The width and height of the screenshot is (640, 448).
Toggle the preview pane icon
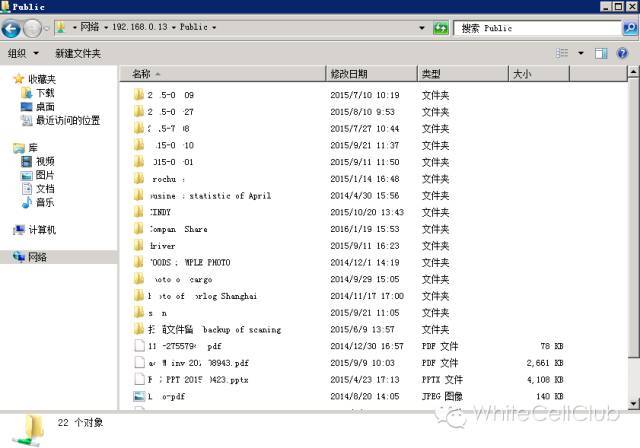click(602, 53)
